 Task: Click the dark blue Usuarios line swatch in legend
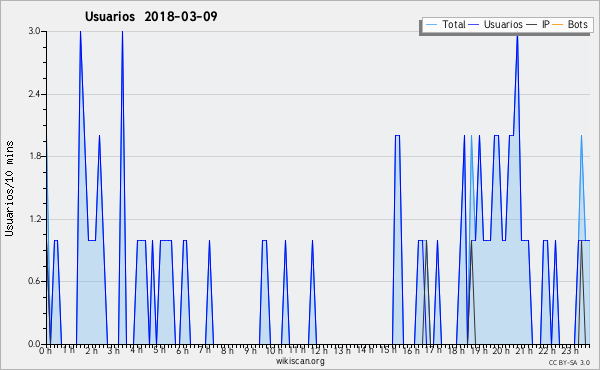click(x=474, y=25)
